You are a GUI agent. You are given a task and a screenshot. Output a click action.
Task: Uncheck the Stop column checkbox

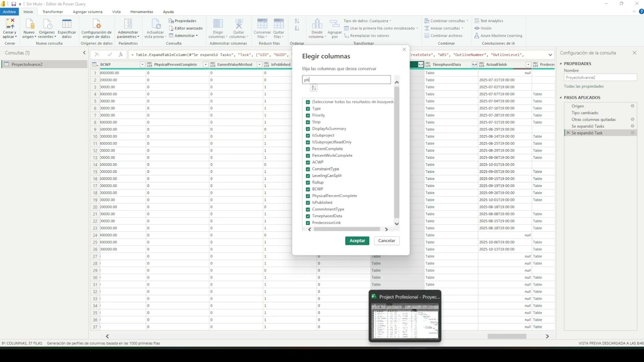308,122
